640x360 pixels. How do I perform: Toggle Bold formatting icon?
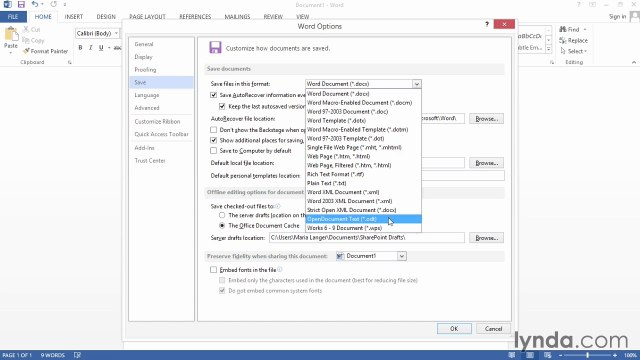click(80, 48)
